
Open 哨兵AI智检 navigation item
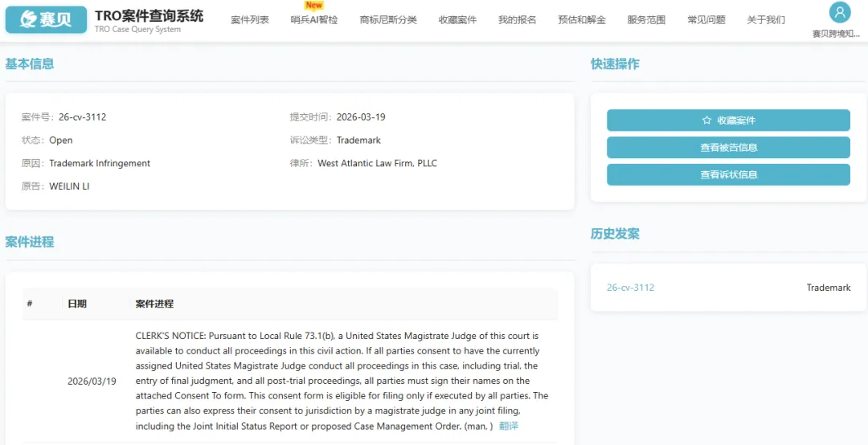[314, 20]
